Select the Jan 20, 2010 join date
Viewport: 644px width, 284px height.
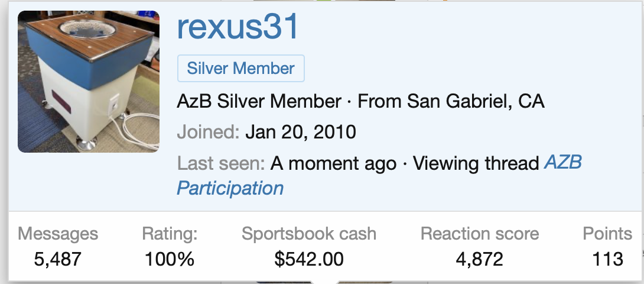301,133
